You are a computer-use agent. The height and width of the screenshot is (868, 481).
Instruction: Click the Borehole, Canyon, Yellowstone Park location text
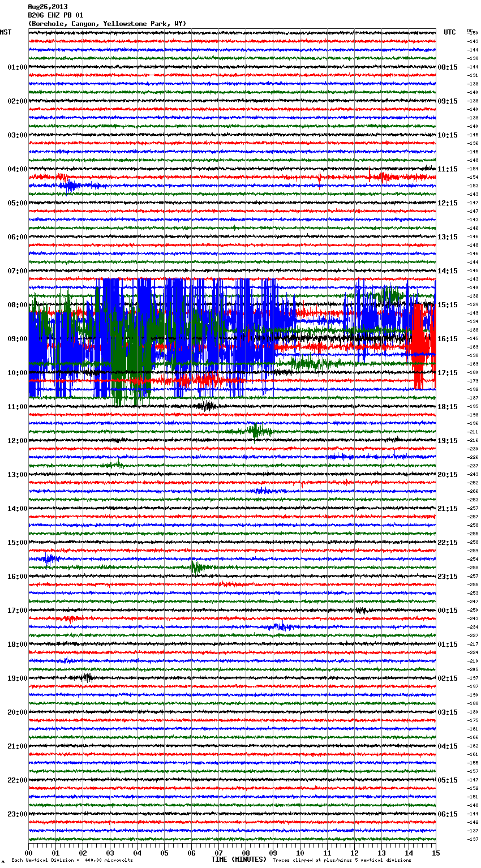[107, 24]
